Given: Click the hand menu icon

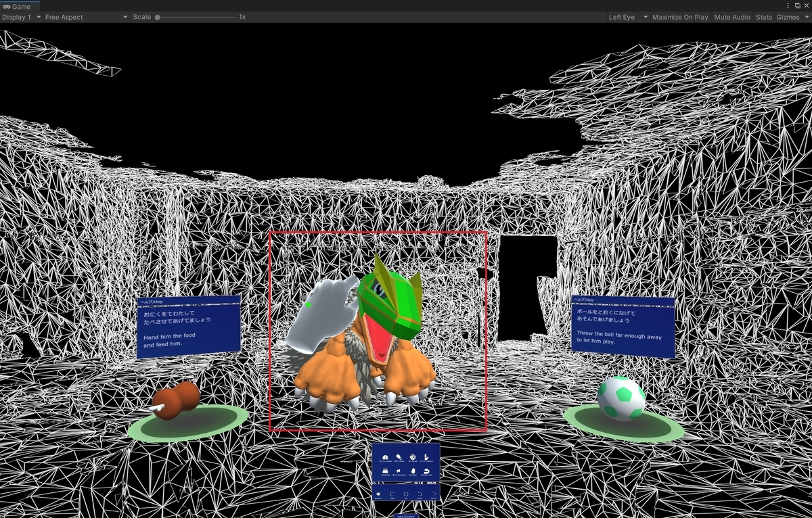Looking at the screenshot, I should (x=413, y=471).
